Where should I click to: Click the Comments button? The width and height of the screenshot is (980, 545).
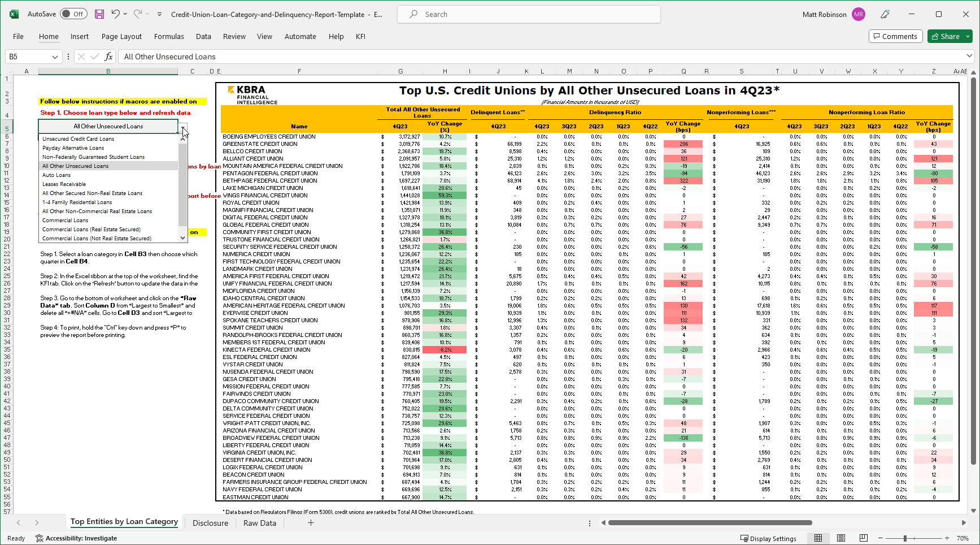coord(895,36)
